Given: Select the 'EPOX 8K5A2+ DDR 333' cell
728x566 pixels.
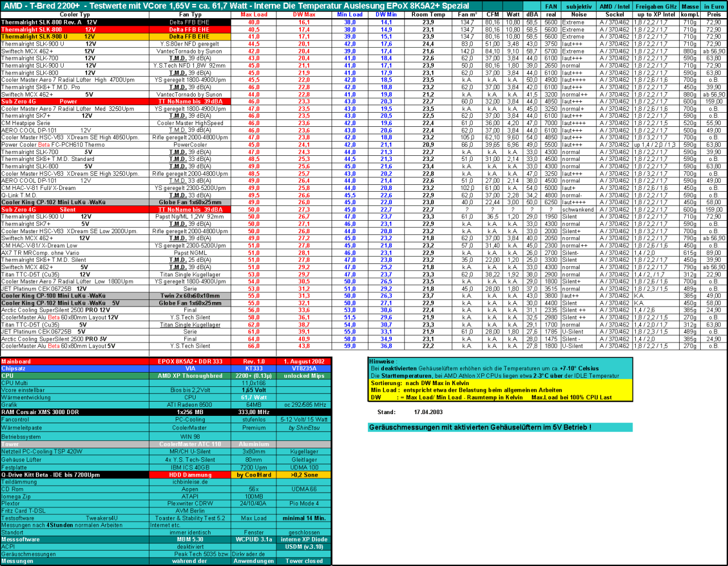Looking at the screenshot, I should tap(191, 361).
